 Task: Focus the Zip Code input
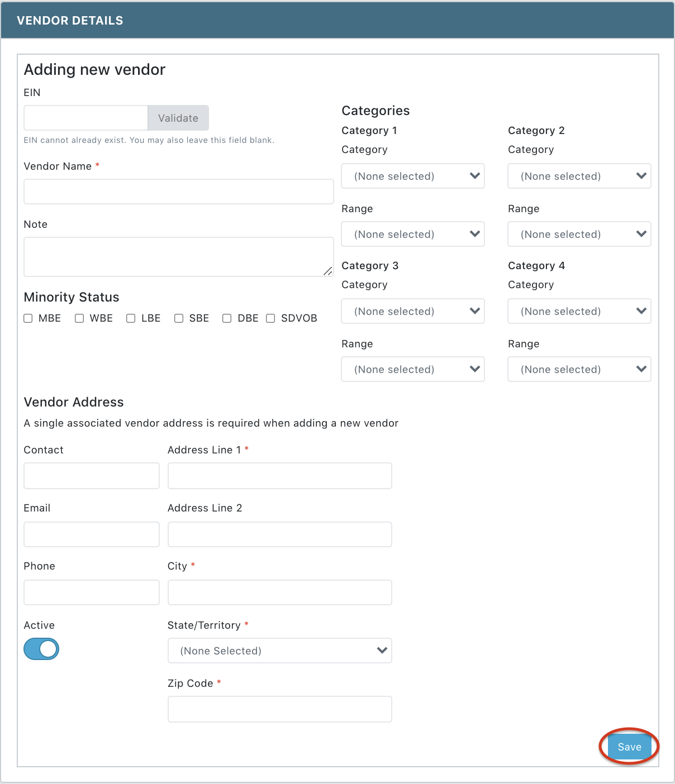[x=279, y=709]
